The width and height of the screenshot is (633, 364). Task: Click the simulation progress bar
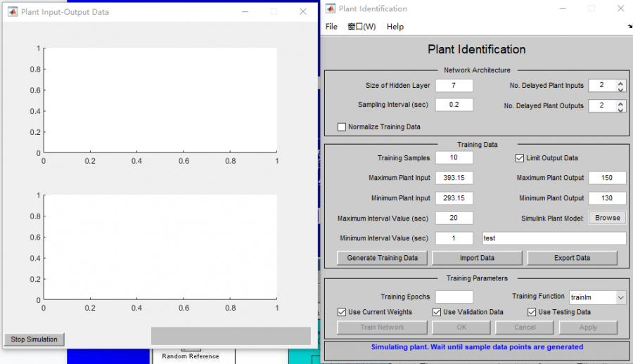click(231, 336)
